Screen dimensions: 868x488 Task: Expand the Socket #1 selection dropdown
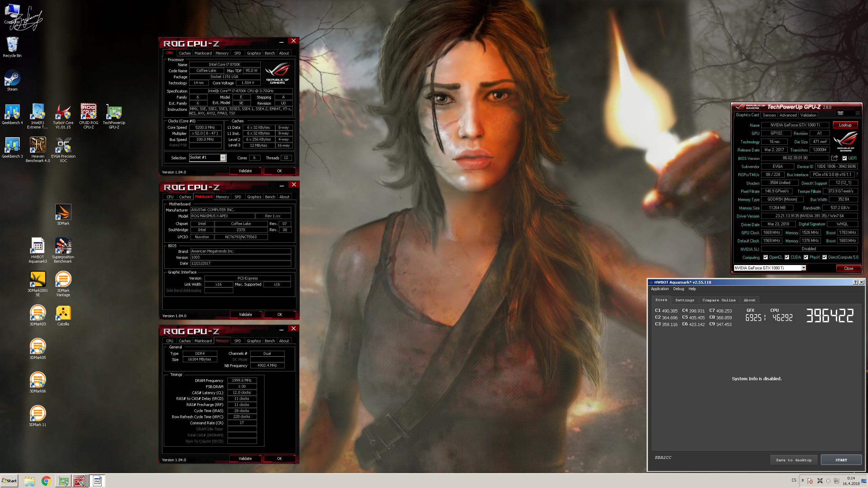point(223,158)
